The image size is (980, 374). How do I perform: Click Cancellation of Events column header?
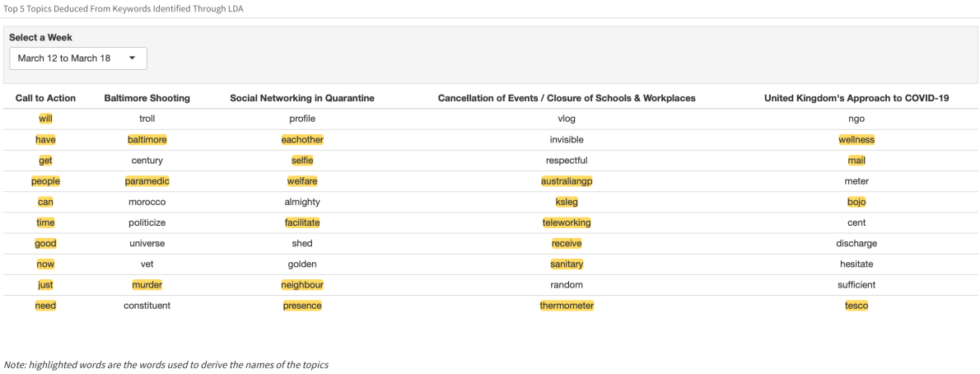(567, 98)
